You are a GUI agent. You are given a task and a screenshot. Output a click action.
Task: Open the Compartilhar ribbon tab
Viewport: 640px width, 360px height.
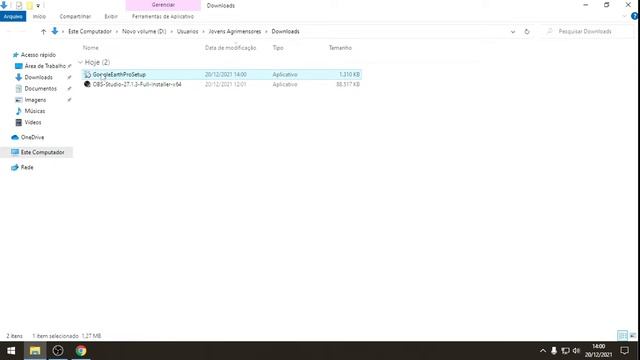[x=75, y=16]
